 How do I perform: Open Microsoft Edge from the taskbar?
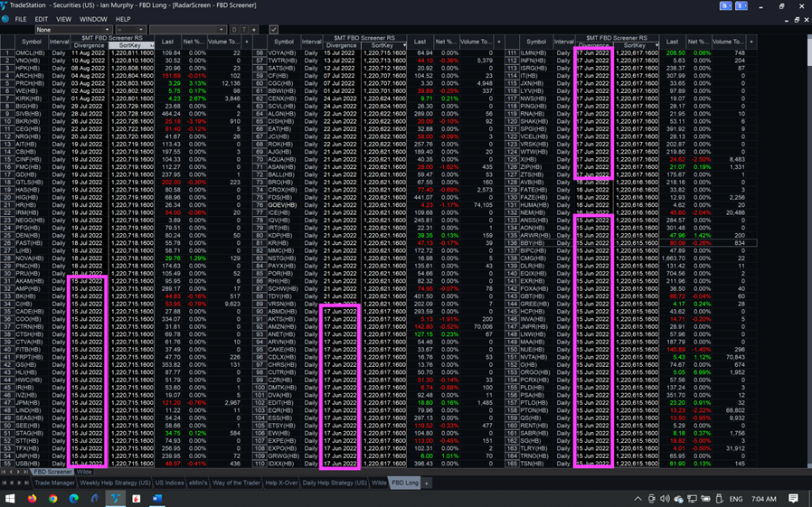pos(74,498)
